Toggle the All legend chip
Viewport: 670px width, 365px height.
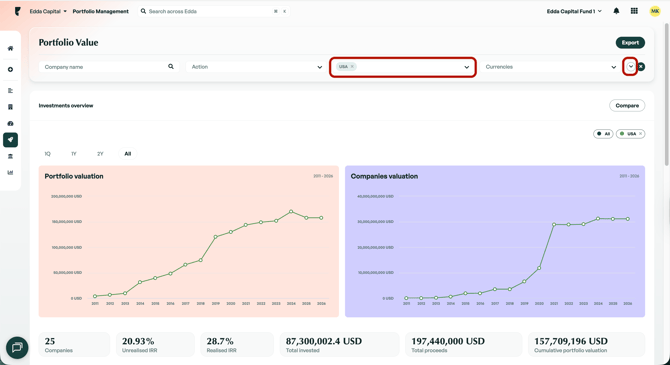pos(603,134)
